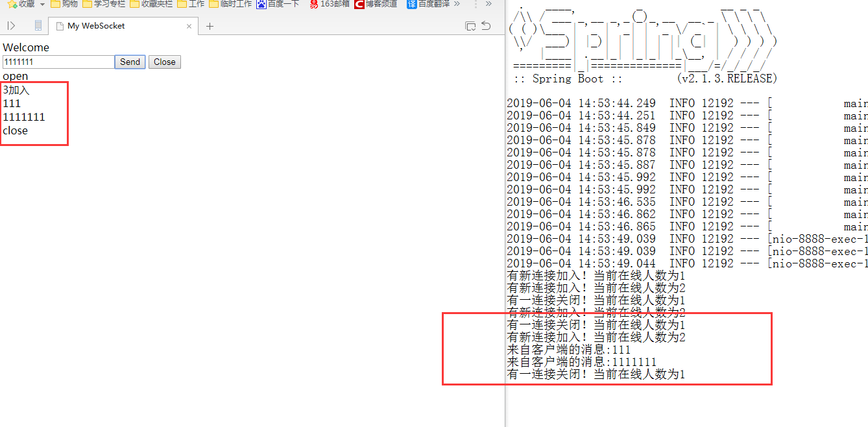
Task: Click the 'close' status message line
Action: [16, 130]
